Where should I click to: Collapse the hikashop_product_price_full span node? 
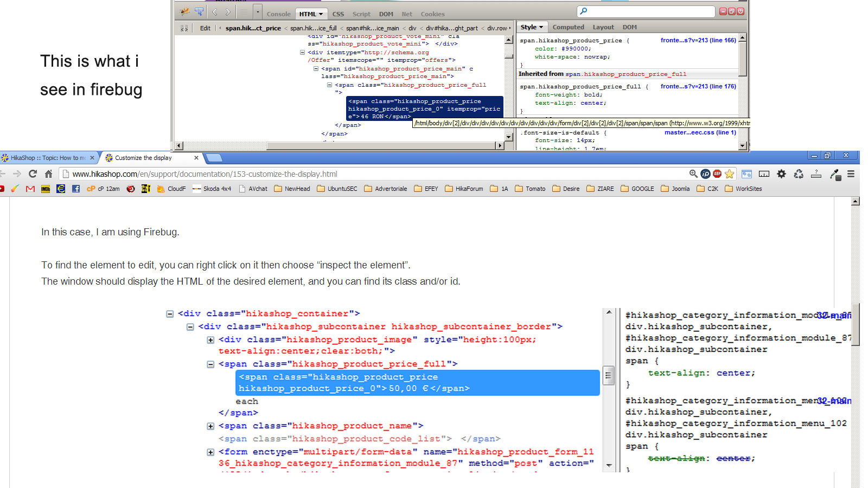[x=210, y=364]
